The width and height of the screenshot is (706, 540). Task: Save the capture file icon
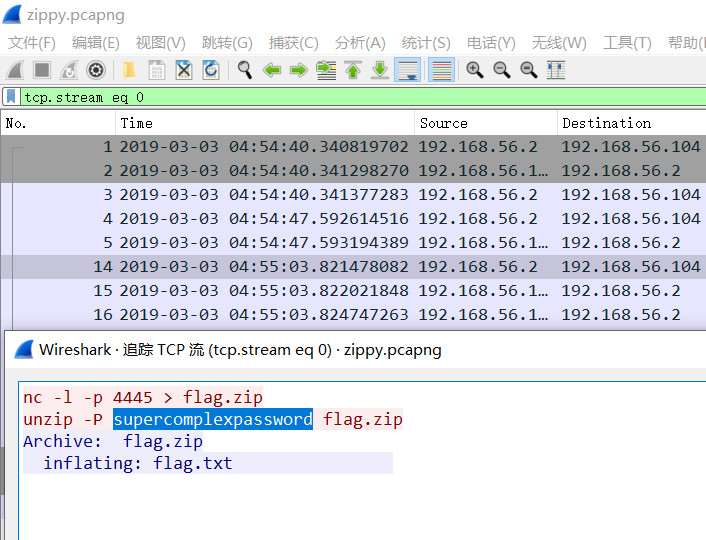tap(157, 70)
